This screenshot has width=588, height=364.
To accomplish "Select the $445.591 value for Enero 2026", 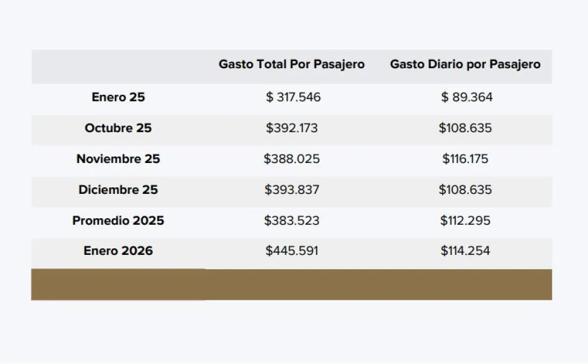I will [292, 251].
